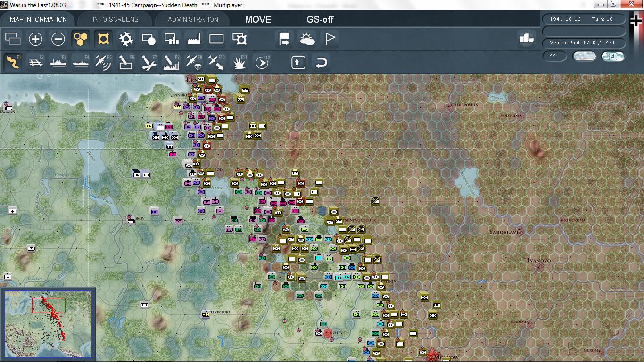The width and height of the screenshot is (644, 362).
Task: Select F5 air recon mode
Action: pyautogui.click(x=103, y=62)
